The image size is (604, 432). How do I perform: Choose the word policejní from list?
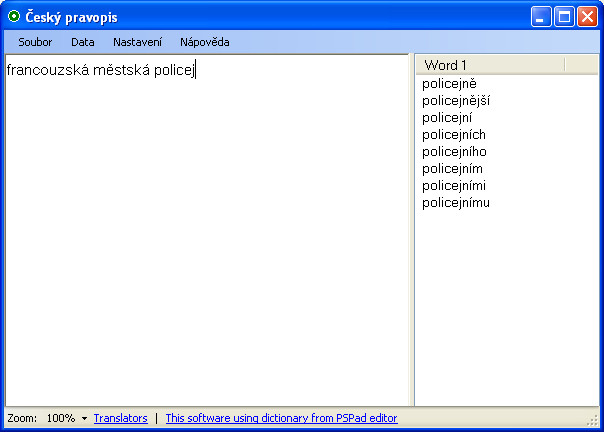[447, 118]
